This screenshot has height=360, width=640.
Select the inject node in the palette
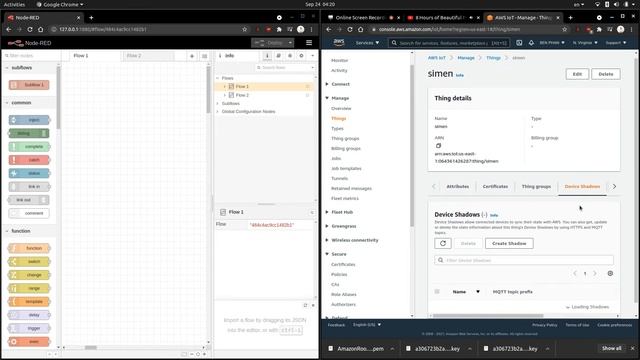[29, 120]
